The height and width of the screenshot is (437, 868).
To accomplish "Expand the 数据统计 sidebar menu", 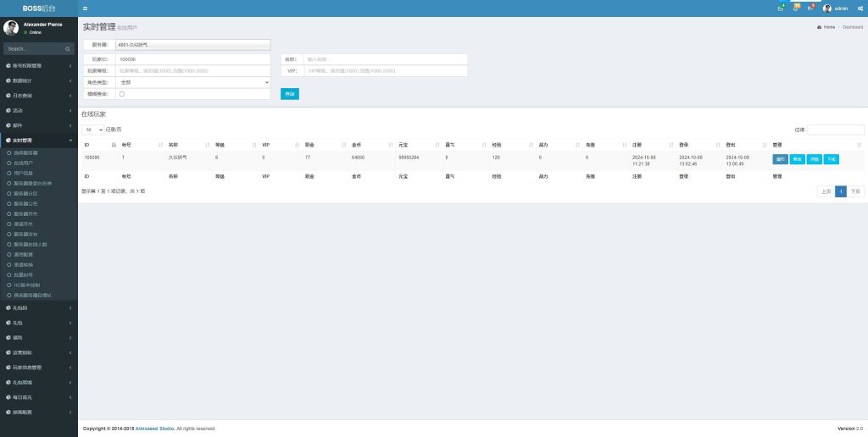I will 38,80.
